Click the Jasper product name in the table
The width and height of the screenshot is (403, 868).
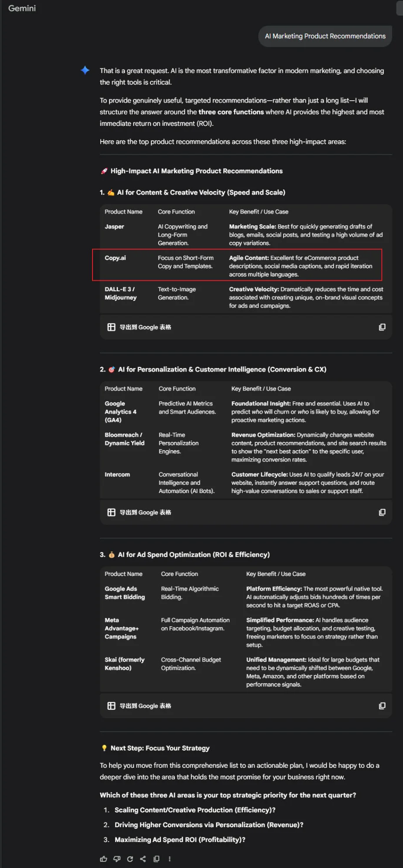coord(114,226)
